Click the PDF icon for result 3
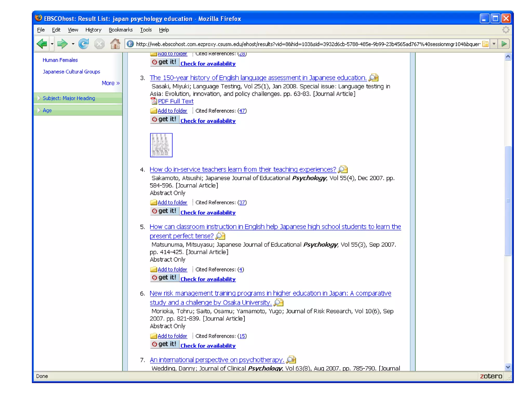532x399 pixels. pos(154,101)
